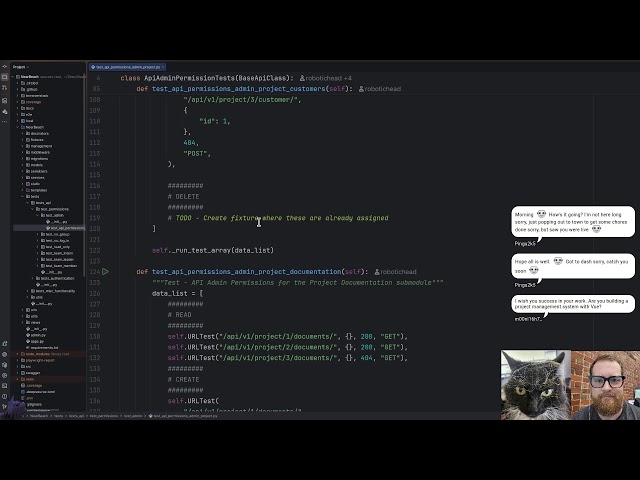The width and height of the screenshot is (640, 480).
Task: Expand the views folder chevron
Action: (x=22, y=322)
